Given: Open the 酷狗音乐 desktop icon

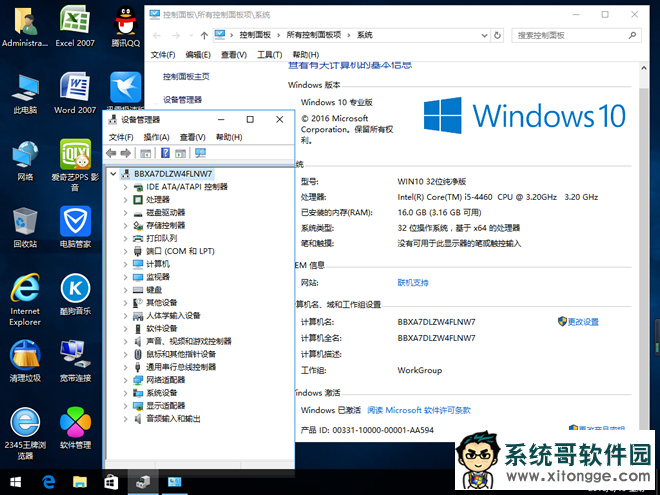Looking at the screenshot, I should tap(75, 294).
